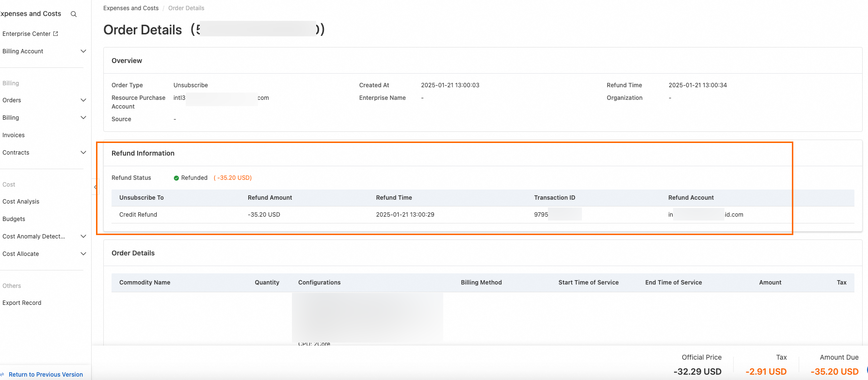Image resolution: width=868 pixels, height=380 pixels.
Task: Click the Refund Amount column header
Action: tap(270, 198)
